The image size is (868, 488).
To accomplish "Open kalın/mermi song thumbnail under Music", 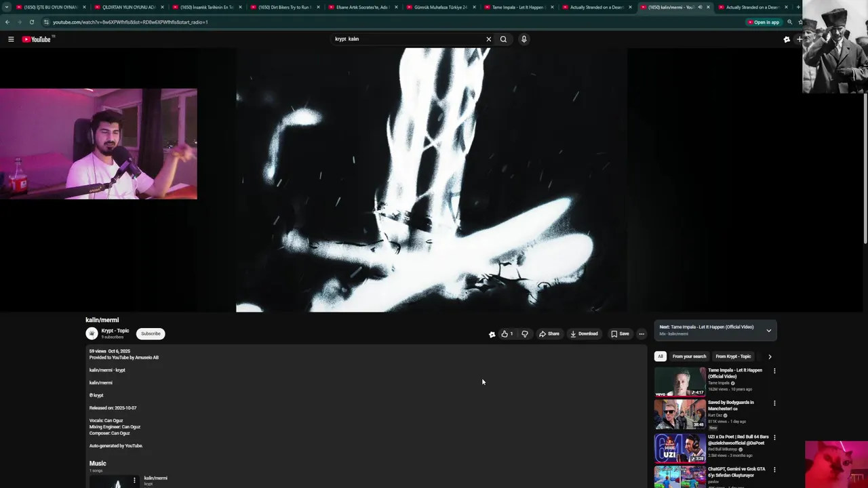I will 115,481.
